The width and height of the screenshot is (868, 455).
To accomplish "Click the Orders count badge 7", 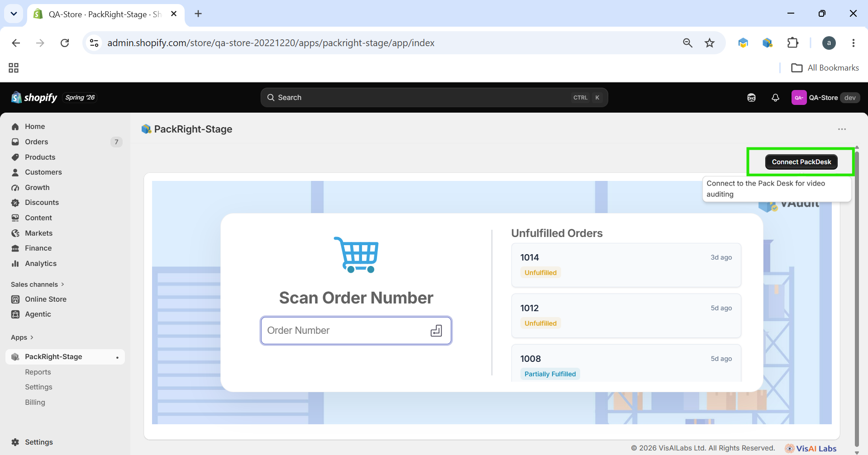I will point(116,142).
